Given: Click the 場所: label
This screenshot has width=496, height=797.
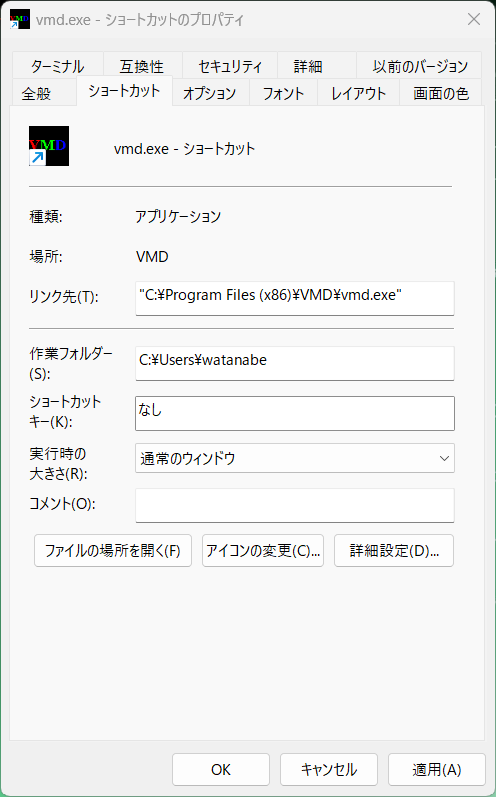Looking at the screenshot, I should coord(46,256).
